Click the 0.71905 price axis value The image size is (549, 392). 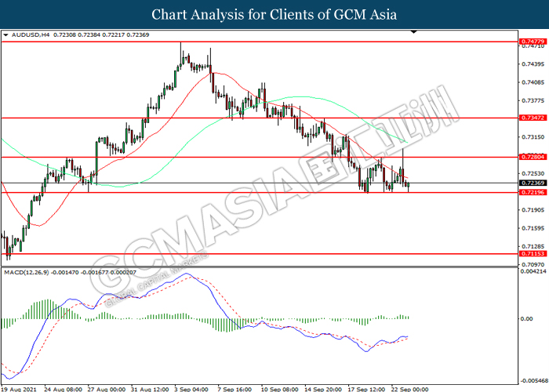[533, 210]
